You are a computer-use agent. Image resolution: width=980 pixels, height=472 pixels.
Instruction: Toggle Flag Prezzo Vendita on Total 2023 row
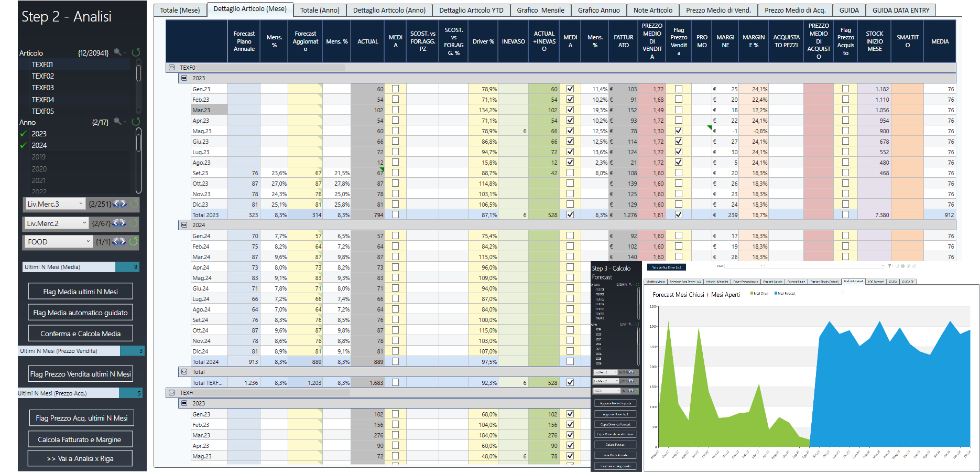679,214
